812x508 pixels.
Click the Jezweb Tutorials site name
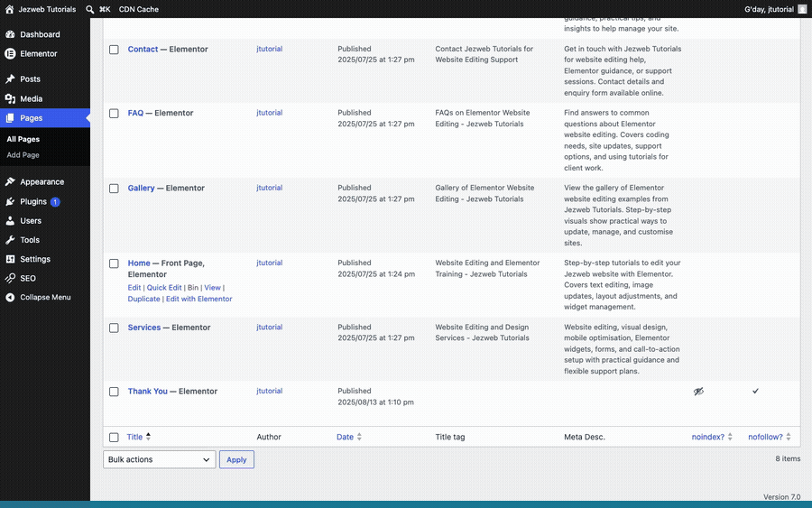click(x=47, y=9)
